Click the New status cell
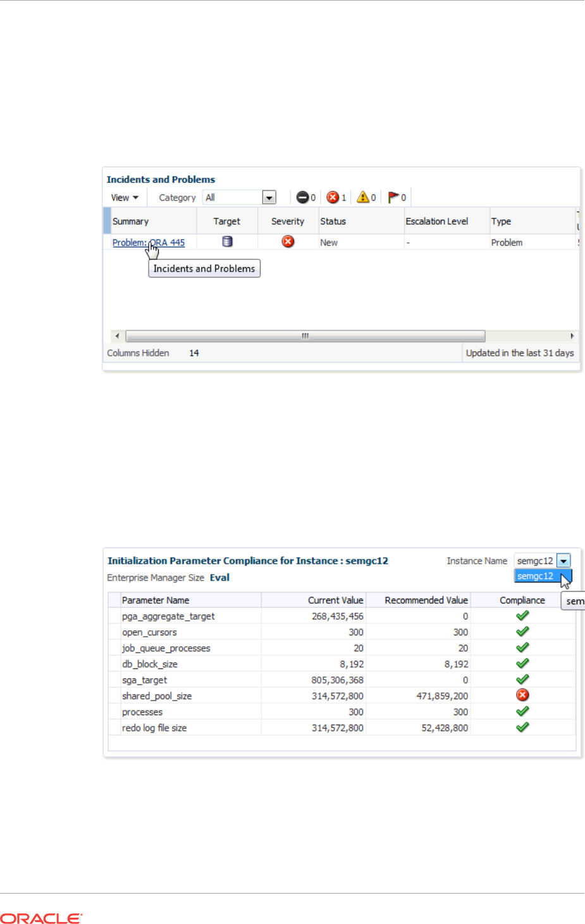The image size is (585, 924). [x=329, y=242]
